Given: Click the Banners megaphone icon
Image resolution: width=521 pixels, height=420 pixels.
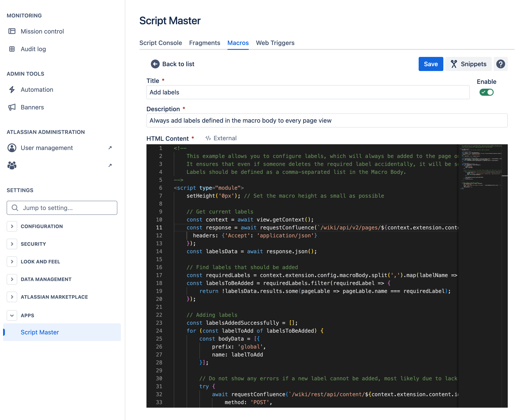Looking at the screenshot, I should [x=12, y=107].
